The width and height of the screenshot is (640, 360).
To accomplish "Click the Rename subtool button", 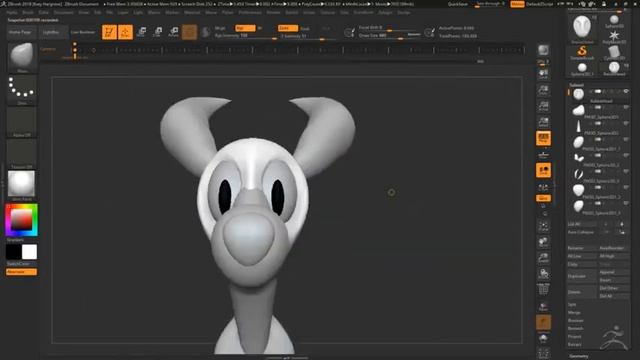I will coord(582,248).
